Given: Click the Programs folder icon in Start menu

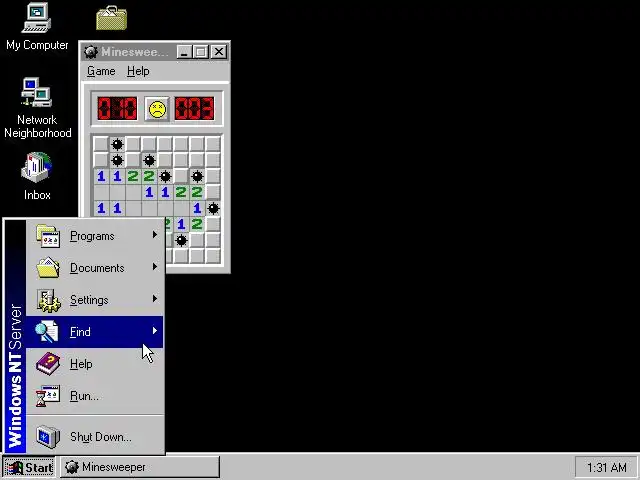Looking at the screenshot, I should point(48,236).
